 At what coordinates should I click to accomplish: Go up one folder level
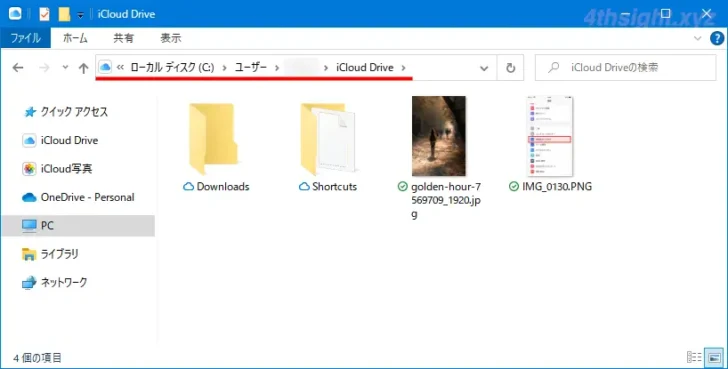84,68
